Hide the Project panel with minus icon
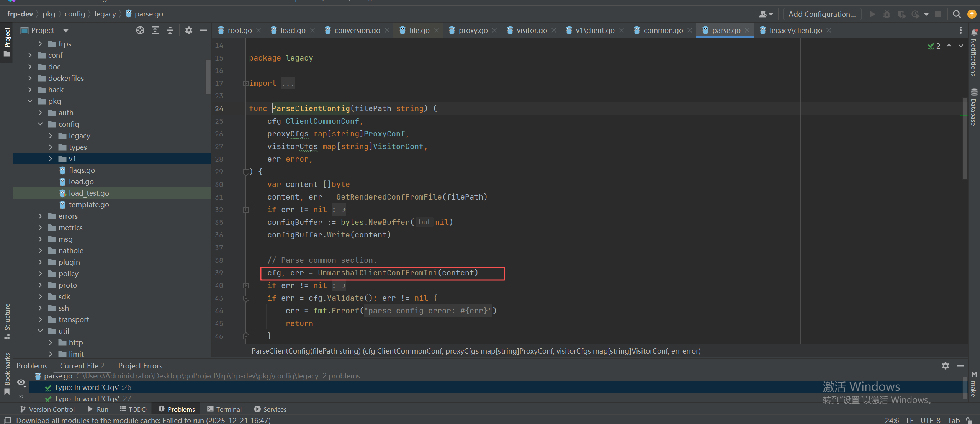This screenshot has width=980, height=424. tap(204, 30)
